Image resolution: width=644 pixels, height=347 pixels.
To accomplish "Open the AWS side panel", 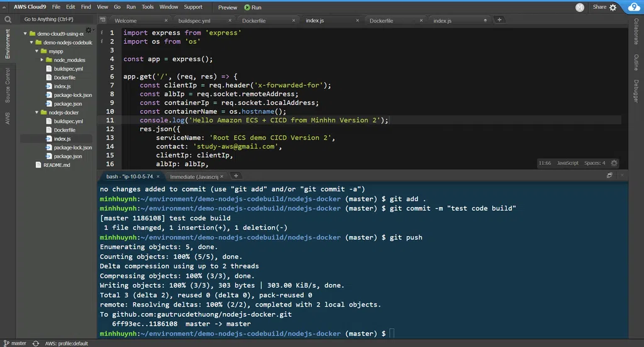I will pos(8,118).
